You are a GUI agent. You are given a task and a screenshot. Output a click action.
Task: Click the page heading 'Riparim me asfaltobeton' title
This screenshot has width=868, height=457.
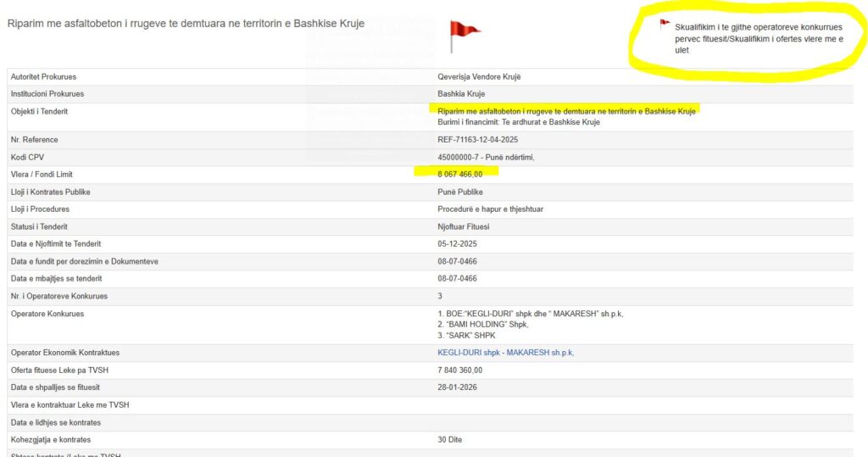click(x=186, y=24)
